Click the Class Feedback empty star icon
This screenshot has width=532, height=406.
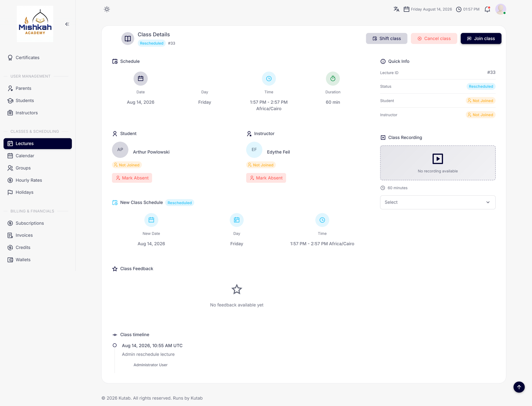[x=237, y=289]
